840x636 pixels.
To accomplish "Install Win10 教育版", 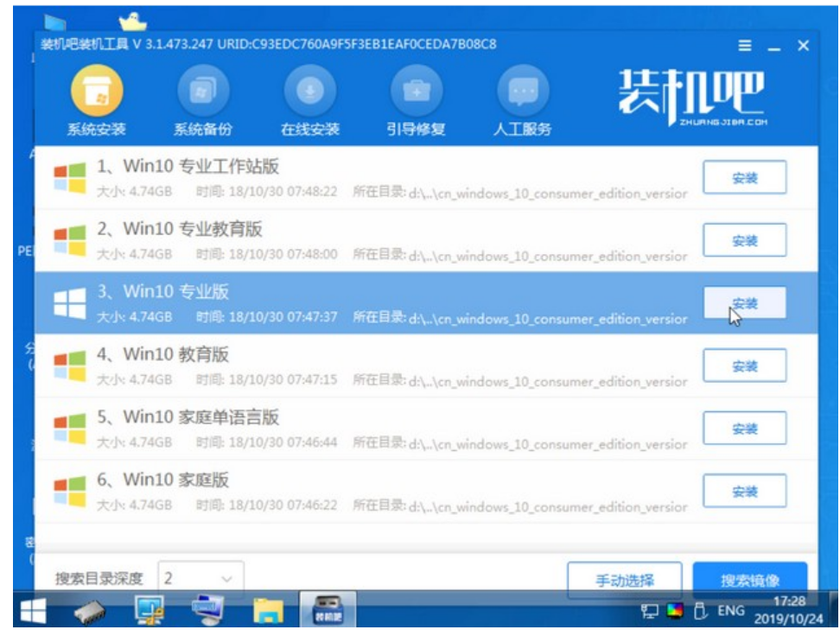I will point(745,366).
